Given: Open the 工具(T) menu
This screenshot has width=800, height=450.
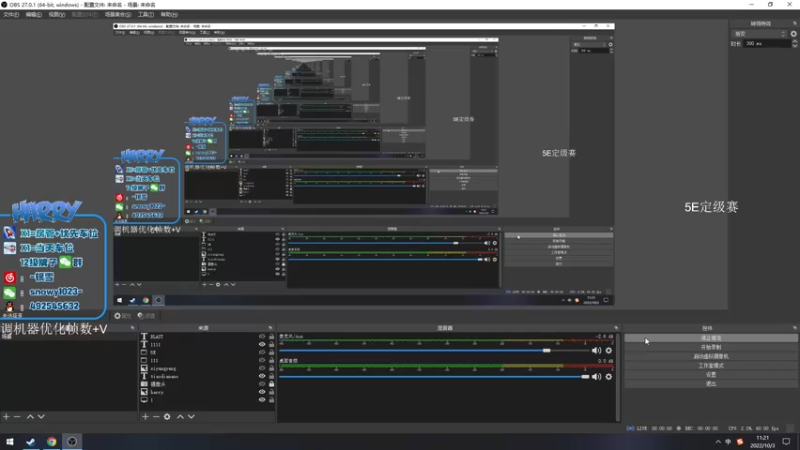Looking at the screenshot, I should point(146,14).
